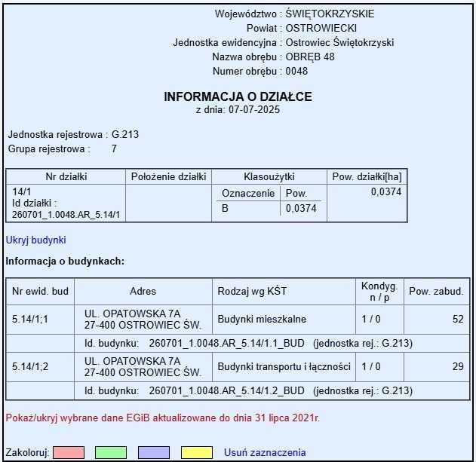Click 'Pow. działki[ha]' column header
This screenshot has height=462, width=476.
[367, 176]
